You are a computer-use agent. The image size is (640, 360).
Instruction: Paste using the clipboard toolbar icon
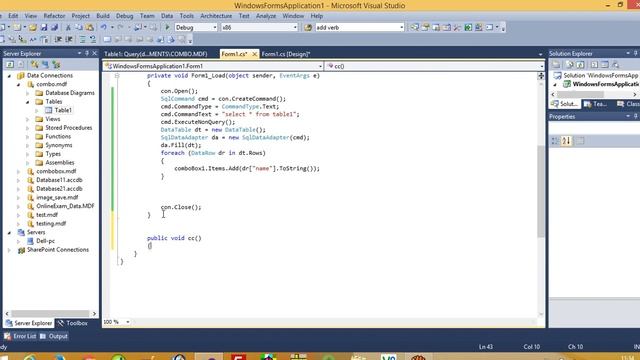click(89, 27)
